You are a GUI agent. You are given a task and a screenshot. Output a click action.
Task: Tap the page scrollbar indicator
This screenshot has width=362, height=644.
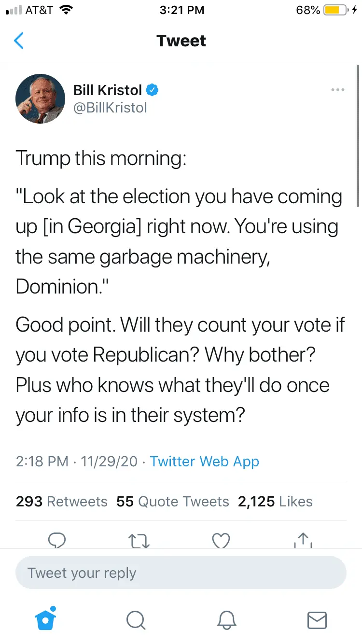(x=357, y=135)
